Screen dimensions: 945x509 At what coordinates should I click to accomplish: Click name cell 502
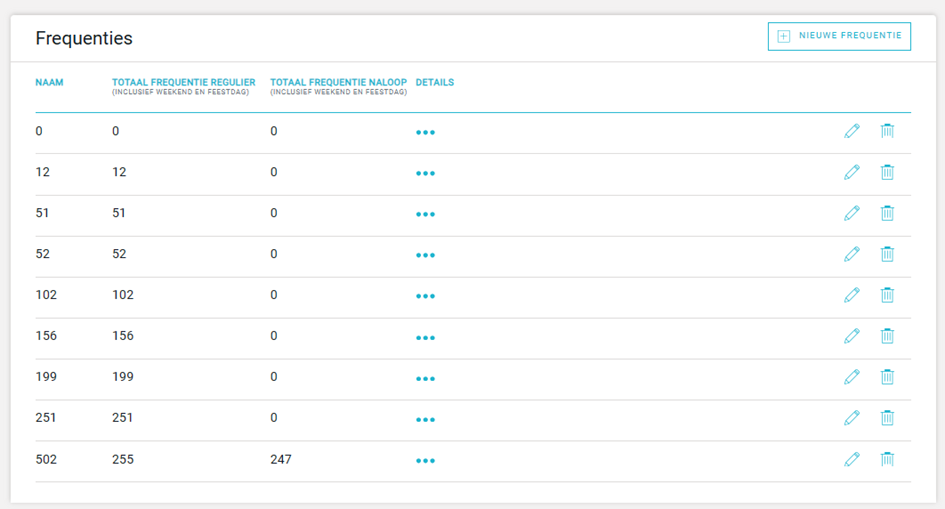click(x=46, y=459)
